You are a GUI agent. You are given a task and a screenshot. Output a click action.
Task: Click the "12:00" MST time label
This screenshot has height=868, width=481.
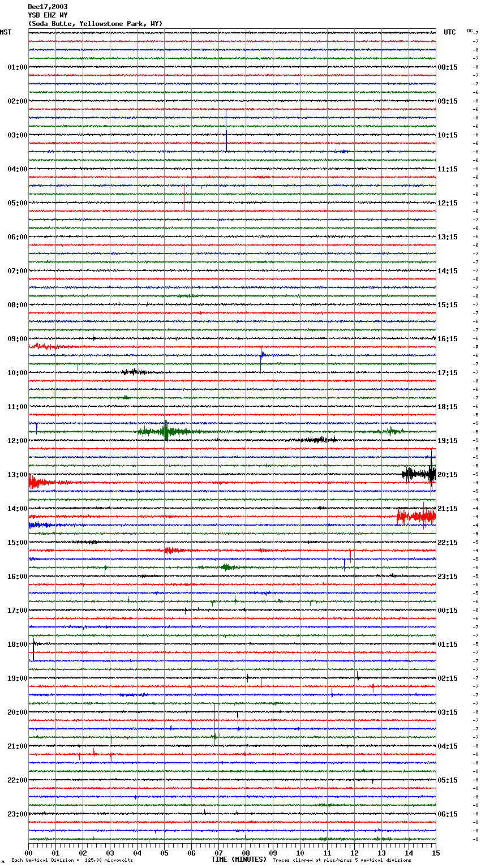tap(18, 441)
